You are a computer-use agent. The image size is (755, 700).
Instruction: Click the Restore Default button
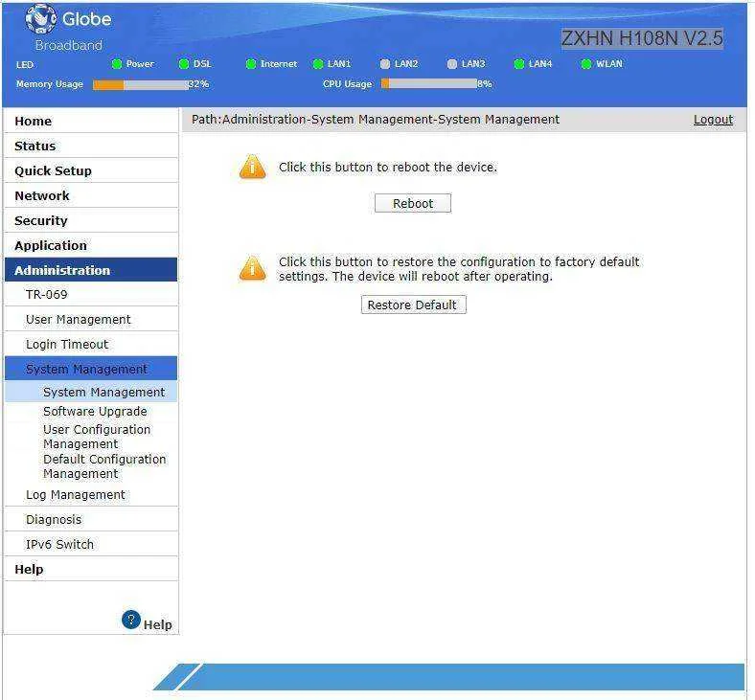pyautogui.click(x=413, y=305)
